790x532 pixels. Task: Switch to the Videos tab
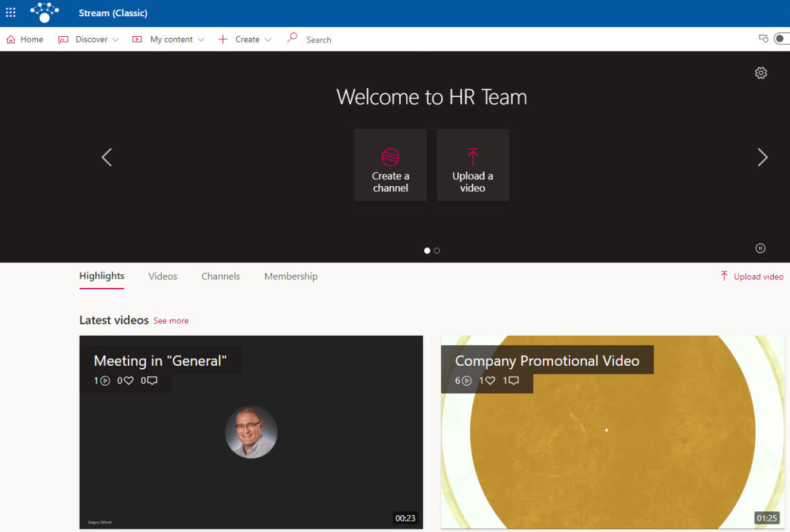click(163, 276)
